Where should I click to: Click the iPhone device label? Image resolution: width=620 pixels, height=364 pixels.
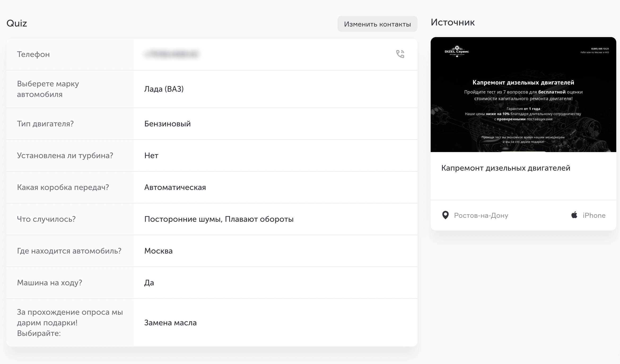click(594, 215)
